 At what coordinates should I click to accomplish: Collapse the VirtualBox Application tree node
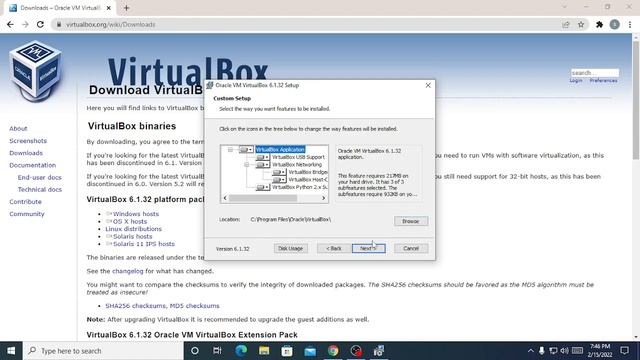230,150
